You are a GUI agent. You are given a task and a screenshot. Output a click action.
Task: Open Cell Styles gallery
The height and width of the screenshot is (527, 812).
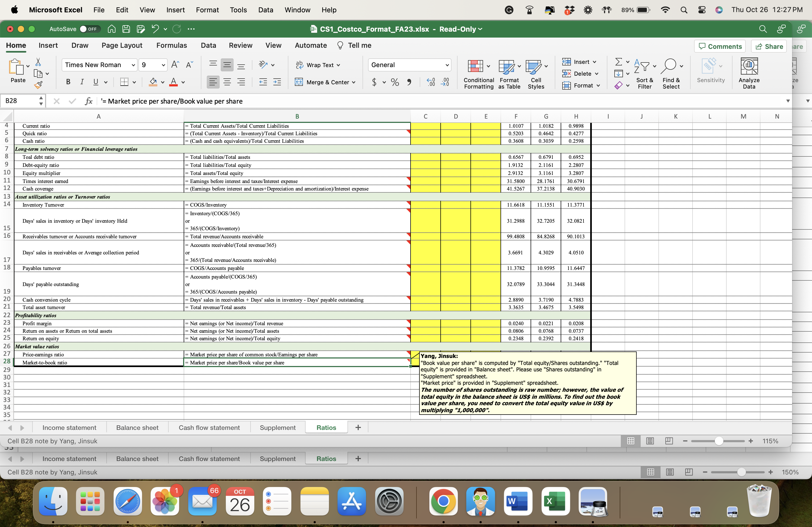[x=536, y=74]
